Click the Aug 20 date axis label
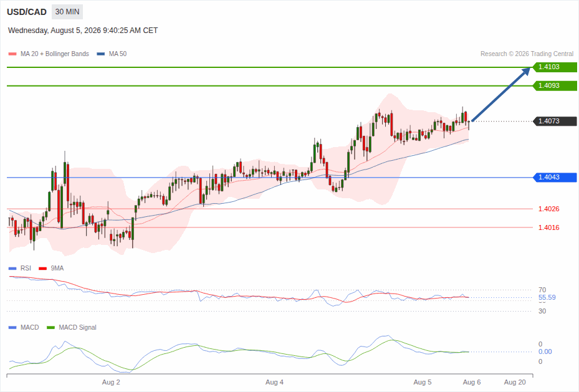This screenshot has width=579, height=392. 515,382
